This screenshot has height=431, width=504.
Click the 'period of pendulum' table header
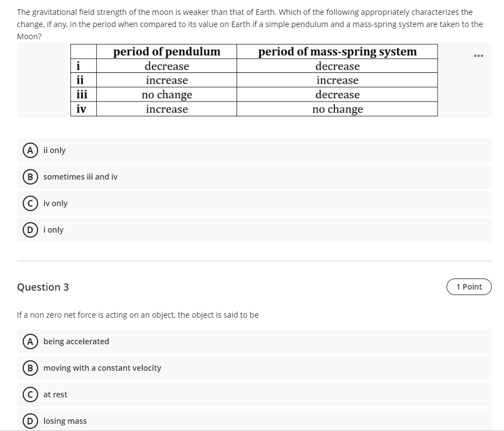(166, 51)
